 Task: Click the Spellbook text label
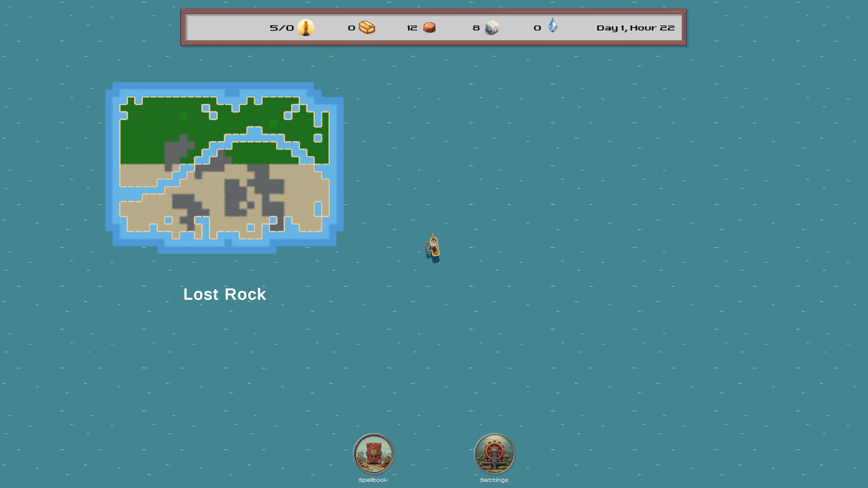(373, 480)
